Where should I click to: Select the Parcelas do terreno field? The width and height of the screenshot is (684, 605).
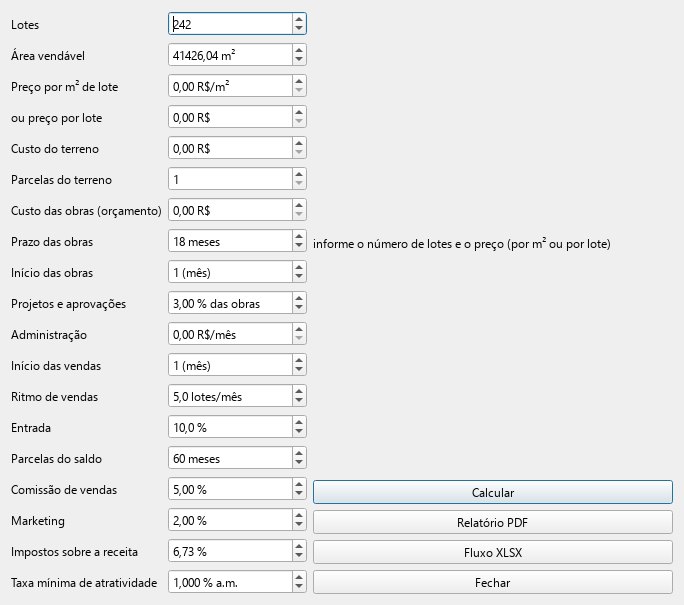(x=230, y=179)
